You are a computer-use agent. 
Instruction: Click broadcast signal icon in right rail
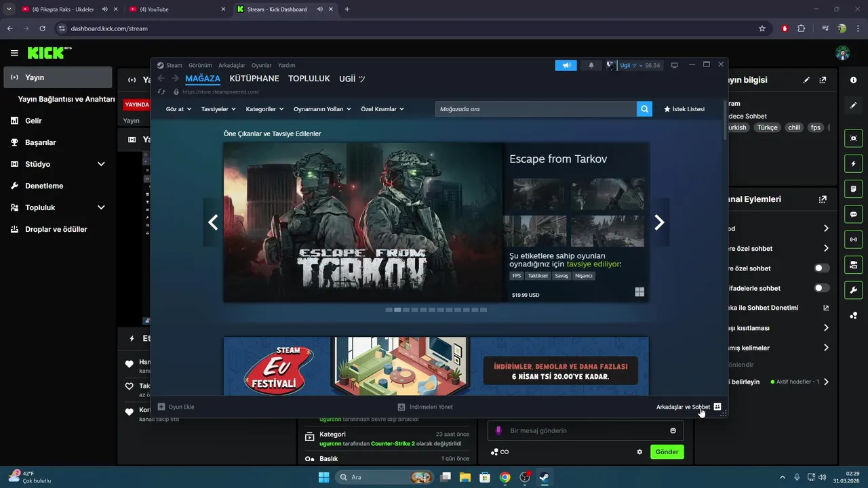coord(853,239)
